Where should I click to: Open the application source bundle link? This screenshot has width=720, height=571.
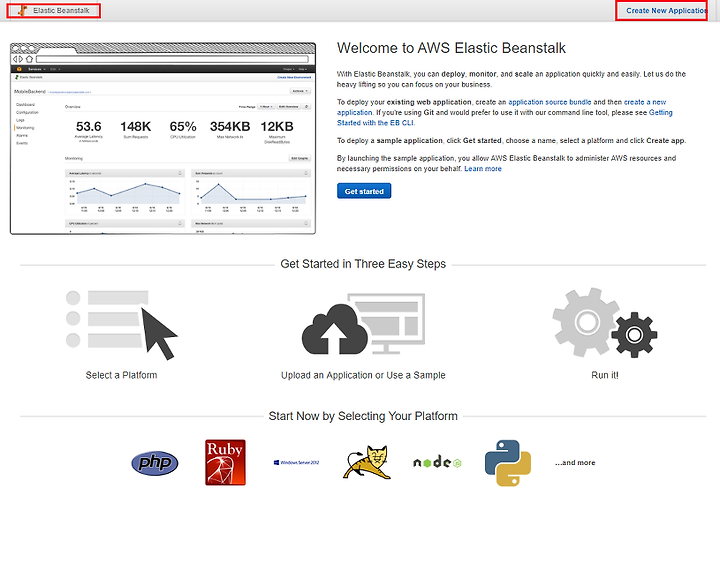tap(550, 102)
